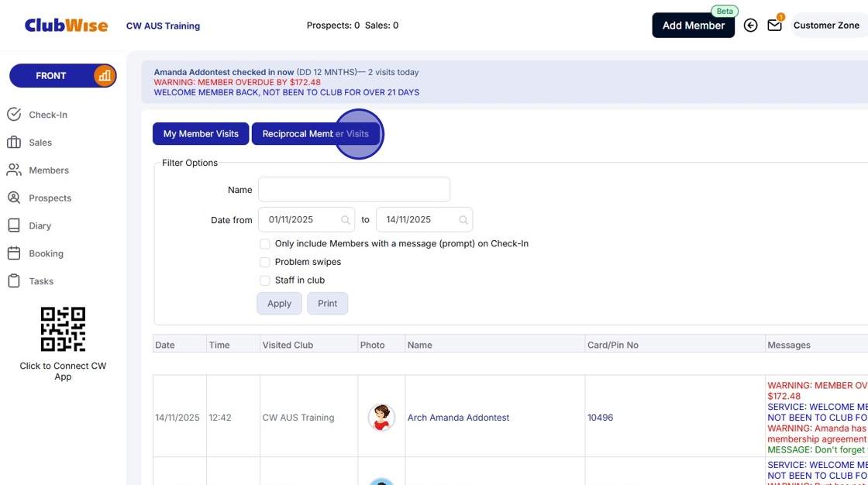The image size is (868, 485).
Task: Open Customer Zone
Action: 826,26
